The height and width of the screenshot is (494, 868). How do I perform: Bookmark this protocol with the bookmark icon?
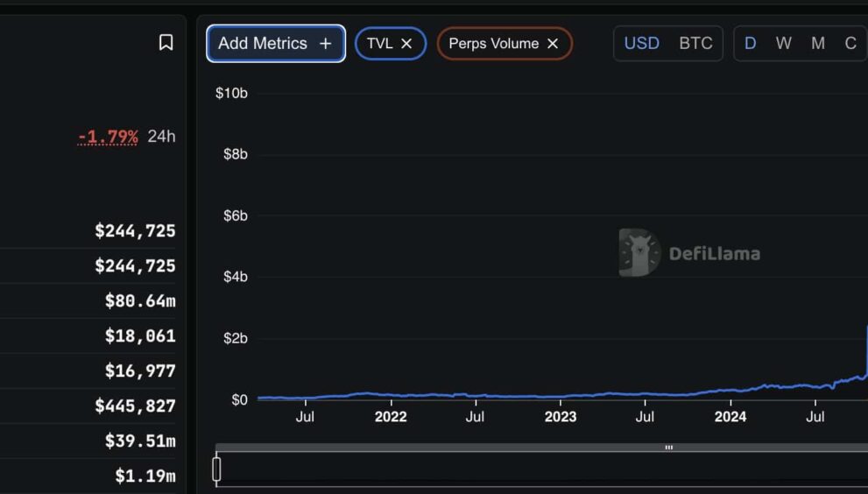[166, 43]
